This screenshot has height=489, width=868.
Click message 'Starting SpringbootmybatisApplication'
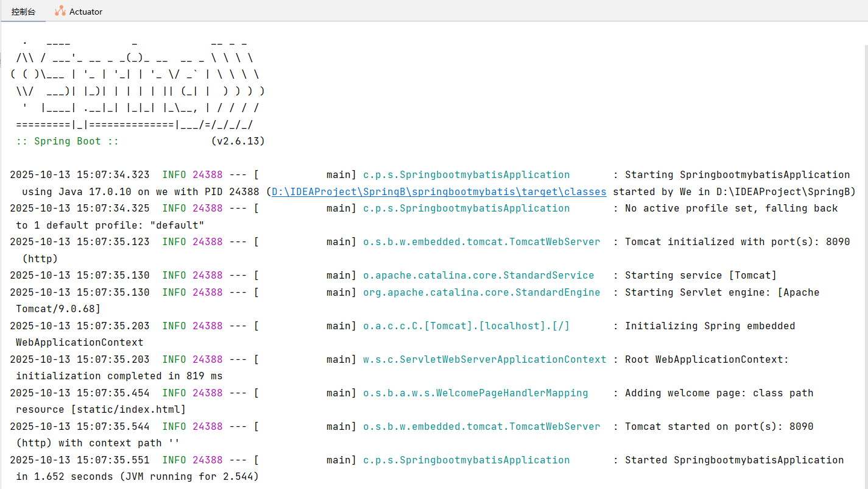pyautogui.click(x=738, y=174)
